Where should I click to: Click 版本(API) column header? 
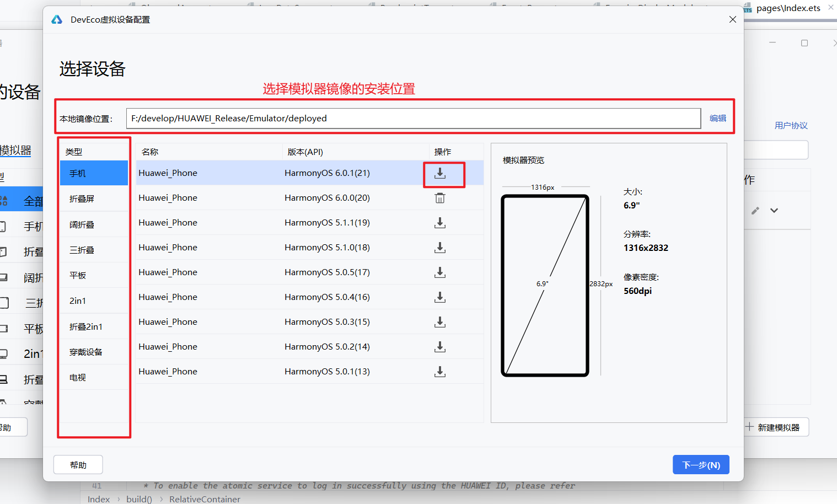click(x=305, y=152)
